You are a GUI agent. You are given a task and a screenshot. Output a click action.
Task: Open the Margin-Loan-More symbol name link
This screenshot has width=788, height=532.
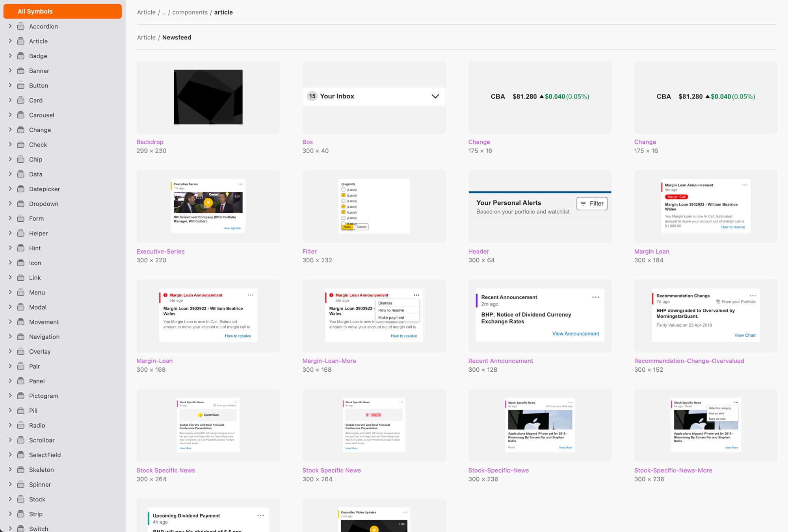(329, 361)
